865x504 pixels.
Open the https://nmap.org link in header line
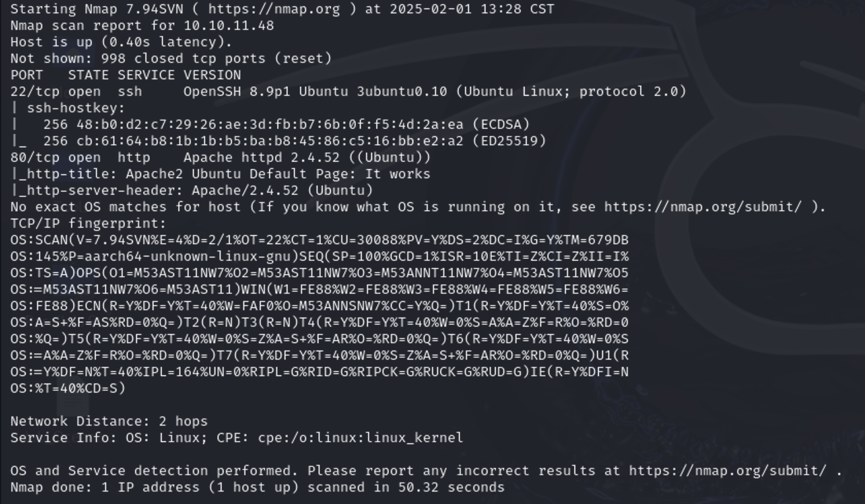[274, 9]
